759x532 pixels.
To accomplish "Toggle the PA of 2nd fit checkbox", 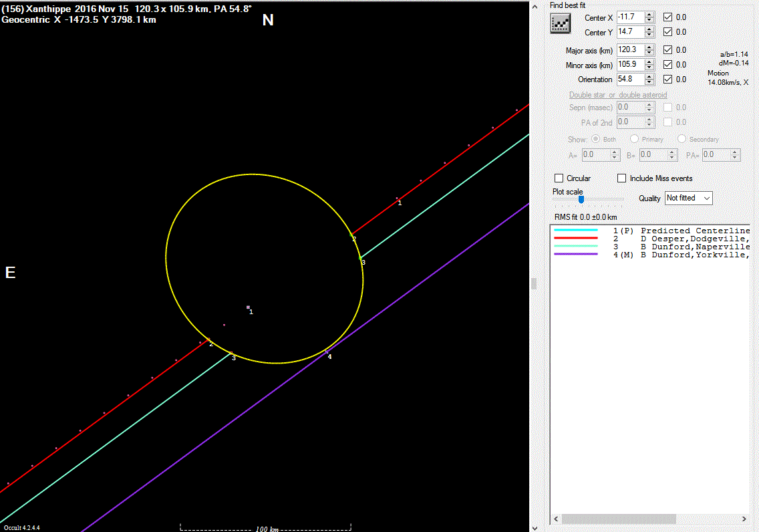I will pyautogui.click(x=668, y=122).
